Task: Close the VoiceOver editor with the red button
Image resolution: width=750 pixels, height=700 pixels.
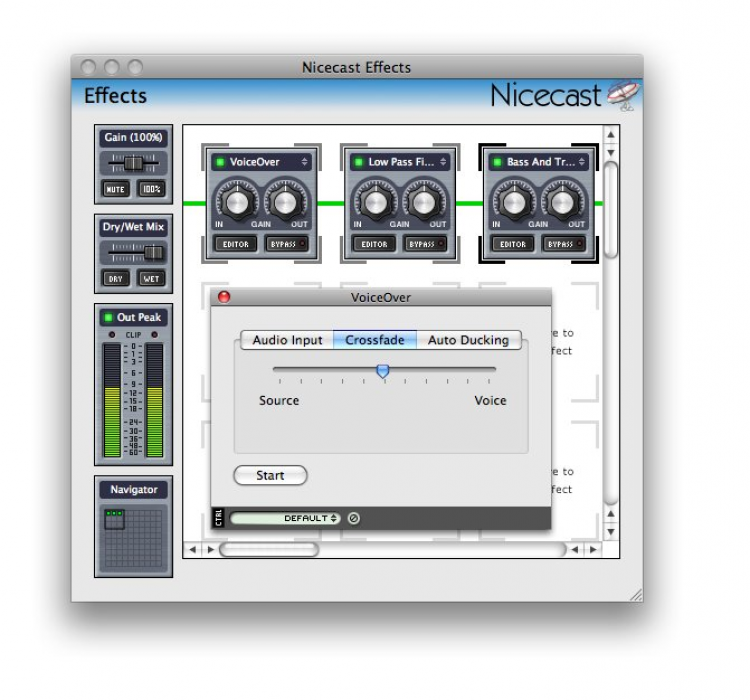Action: tap(224, 297)
